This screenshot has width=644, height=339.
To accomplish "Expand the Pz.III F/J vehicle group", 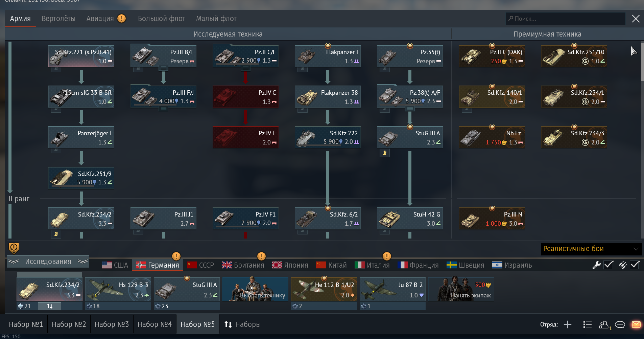I will [x=164, y=109].
